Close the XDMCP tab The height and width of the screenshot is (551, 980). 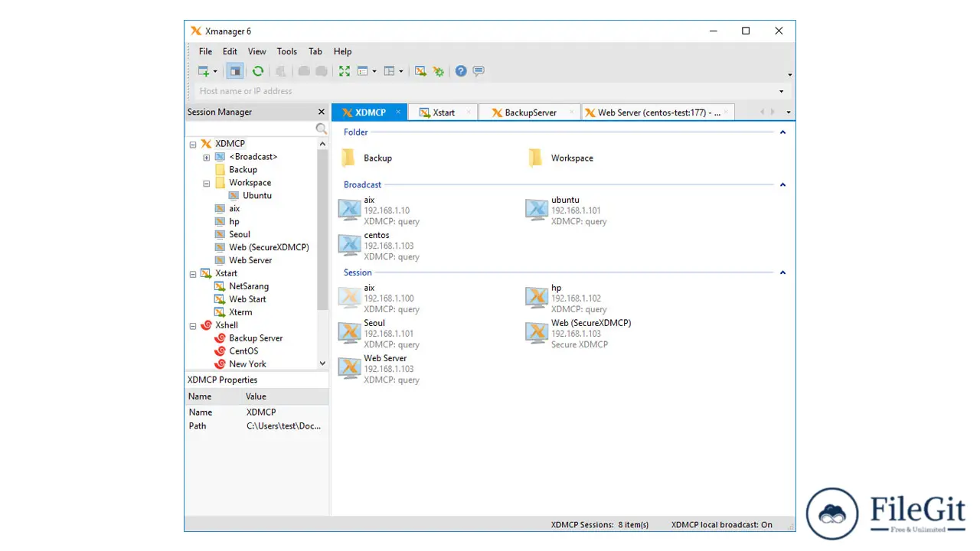point(398,112)
